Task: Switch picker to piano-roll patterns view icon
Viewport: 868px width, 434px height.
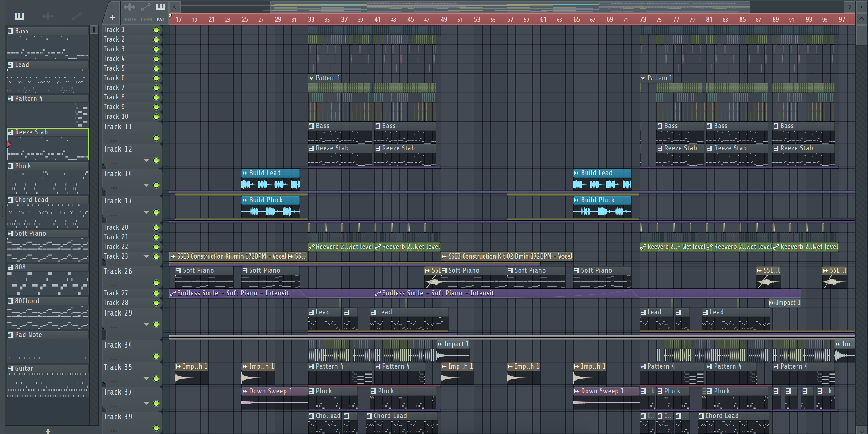Action: 19,16
